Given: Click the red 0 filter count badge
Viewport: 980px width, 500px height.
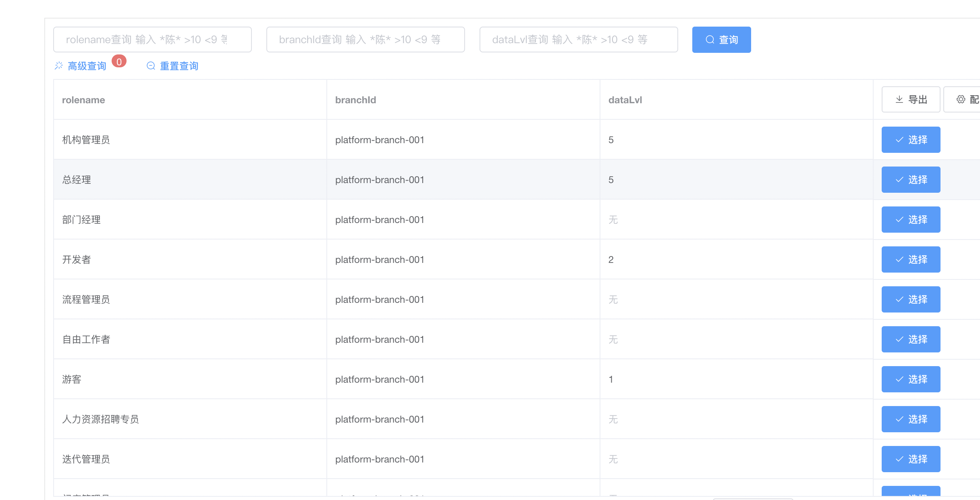Looking at the screenshot, I should tap(119, 62).
